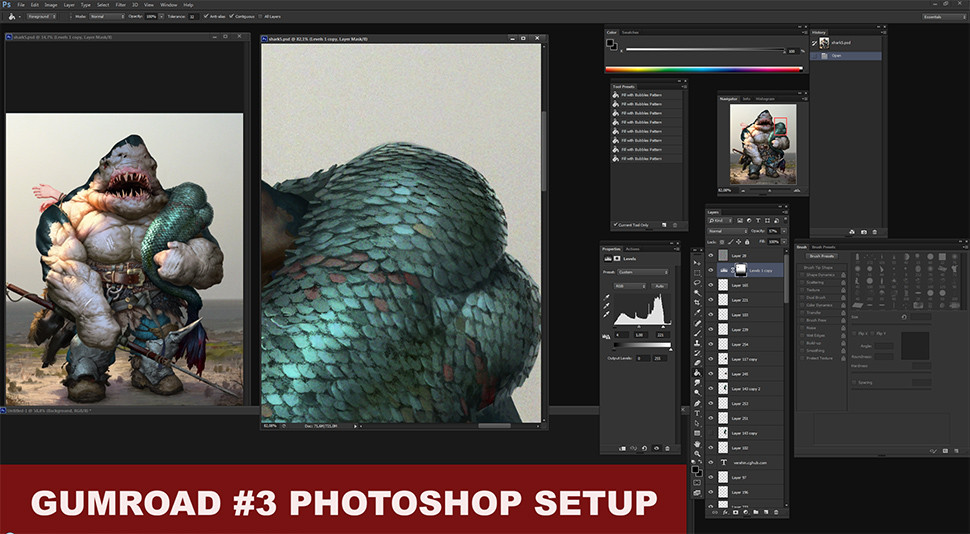Switch to the Brush Presets tab
The width and height of the screenshot is (970, 534).
point(823,247)
